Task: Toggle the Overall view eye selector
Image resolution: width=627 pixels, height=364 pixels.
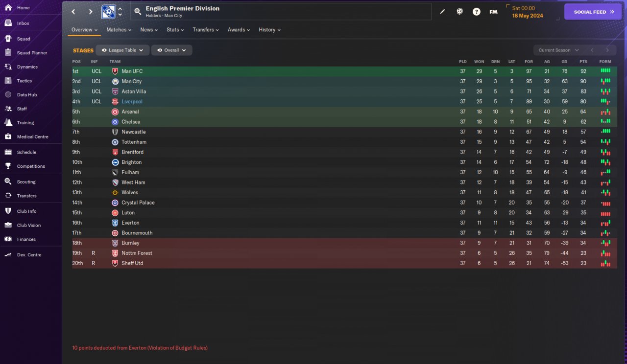Action: coord(171,50)
